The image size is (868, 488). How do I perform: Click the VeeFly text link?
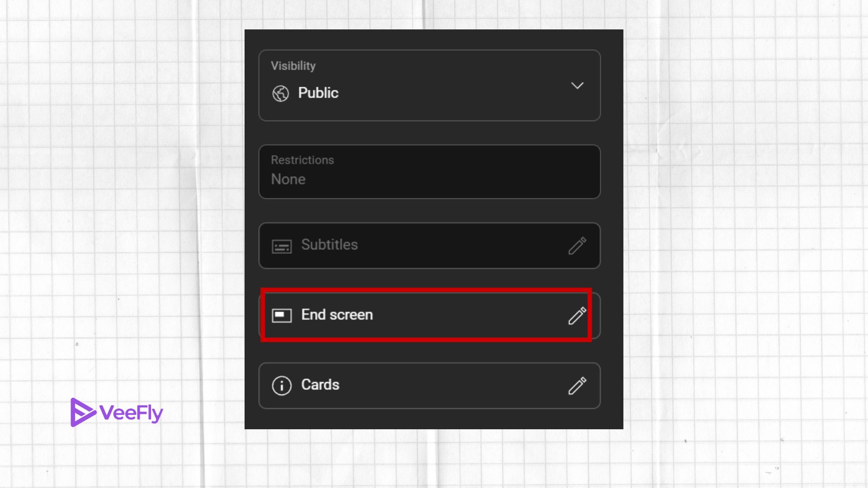[x=131, y=412]
